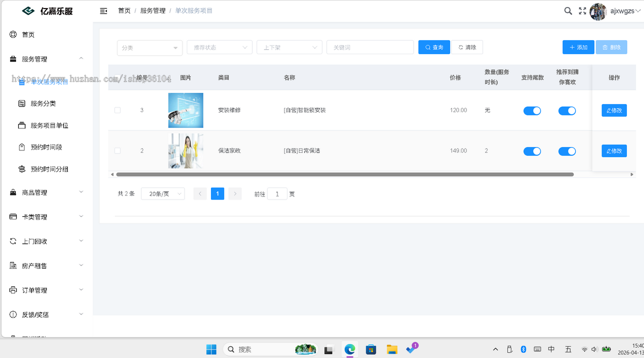Open the Windows Start menu
Image resolution: width=644 pixels, height=358 pixels.
211,349
